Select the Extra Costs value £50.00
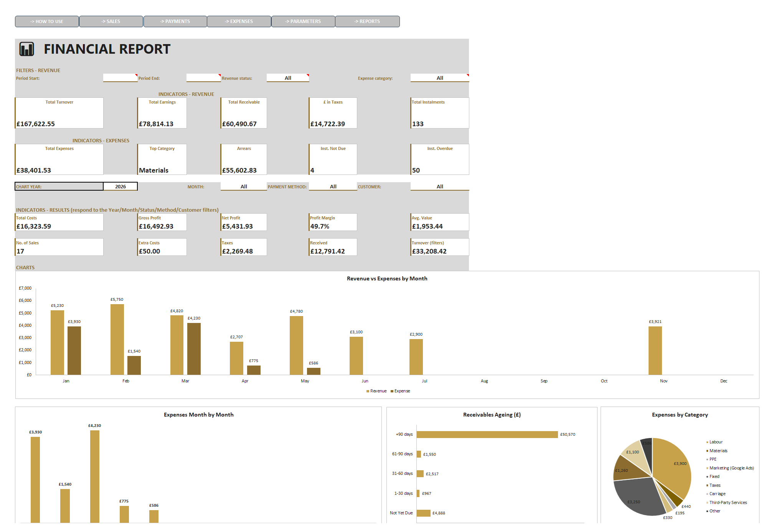The height and width of the screenshot is (532, 774). [150, 251]
